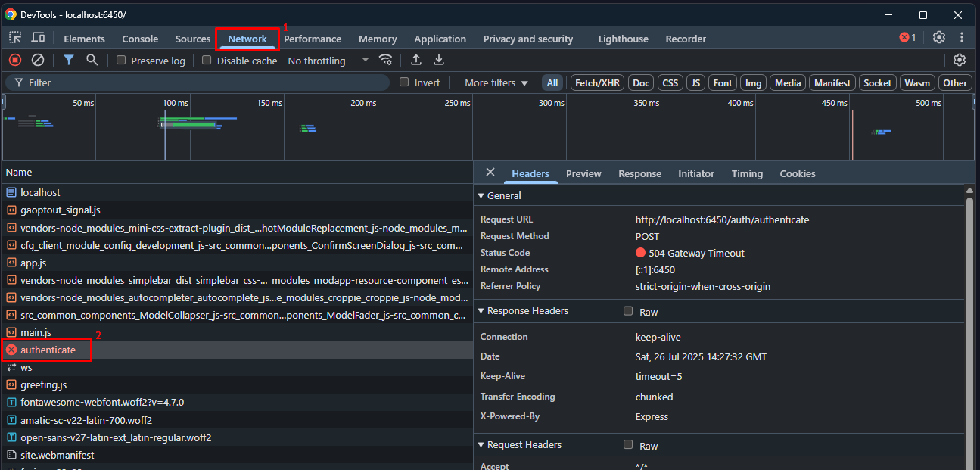Select amatic-sc-v22-latin-700.woff2 request
The height and width of the screenshot is (470, 980).
point(236,419)
